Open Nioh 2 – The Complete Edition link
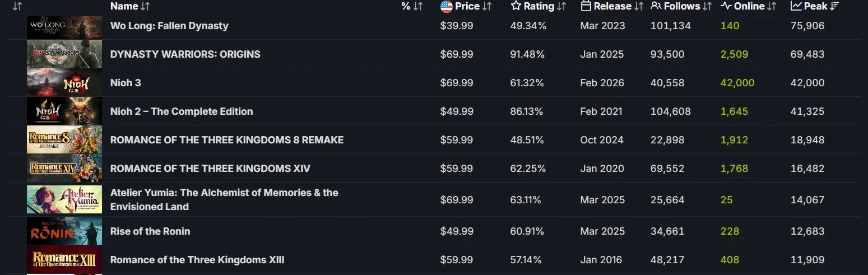This screenshot has width=868, height=275. point(182,111)
